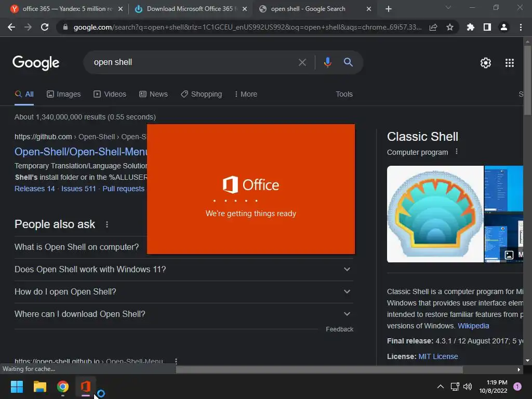
Task: Open network status tray icon
Action: coord(455,387)
